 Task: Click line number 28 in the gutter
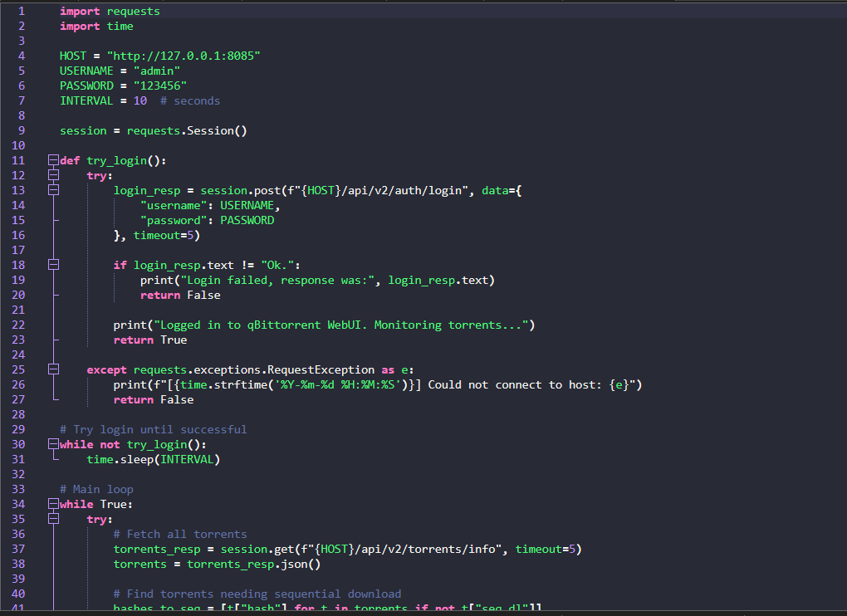coord(18,414)
